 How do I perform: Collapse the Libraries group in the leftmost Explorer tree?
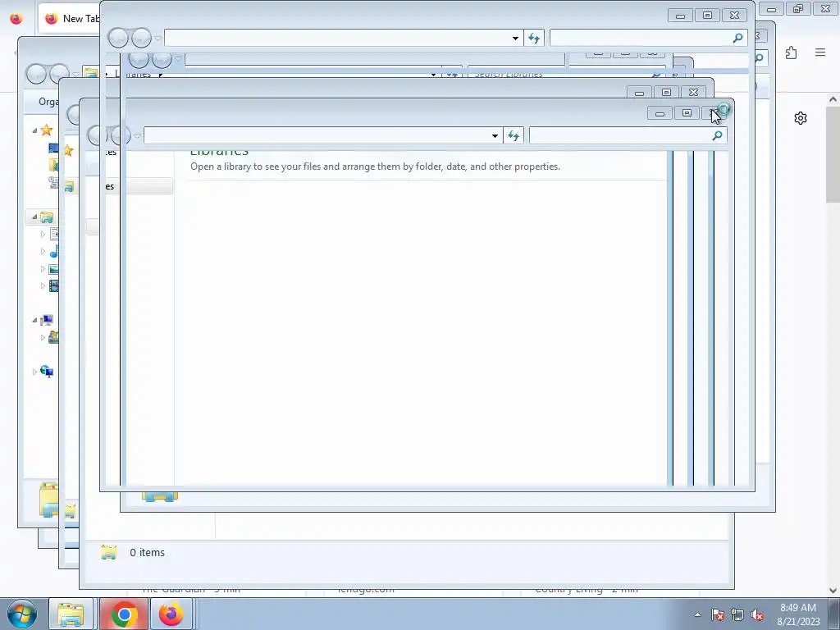[x=34, y=217]
